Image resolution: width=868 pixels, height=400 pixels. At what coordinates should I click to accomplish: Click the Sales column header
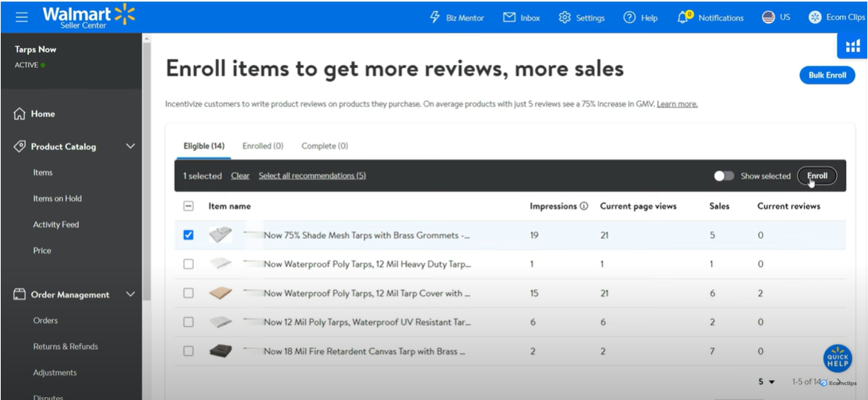coord(719,206)
